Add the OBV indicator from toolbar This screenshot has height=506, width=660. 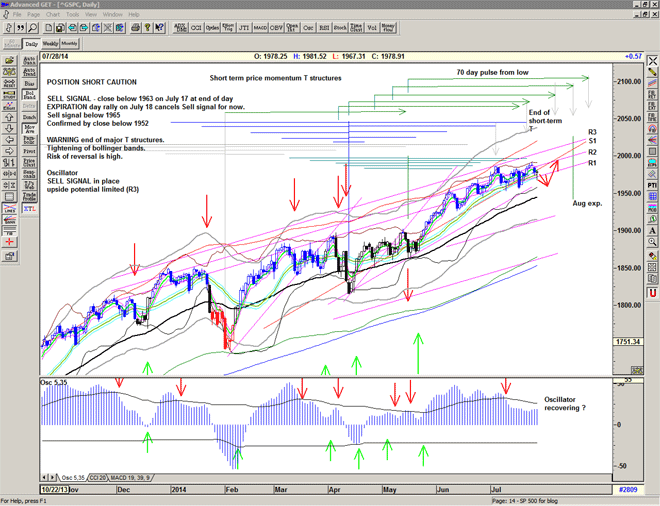[275, 29]
